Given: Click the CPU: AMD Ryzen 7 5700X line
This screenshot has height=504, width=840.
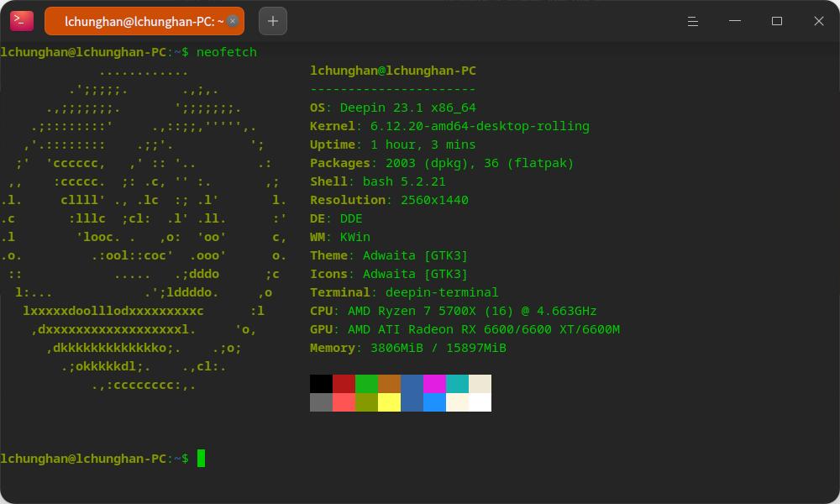Looking at the screenshot, I should tap(454, 311).
